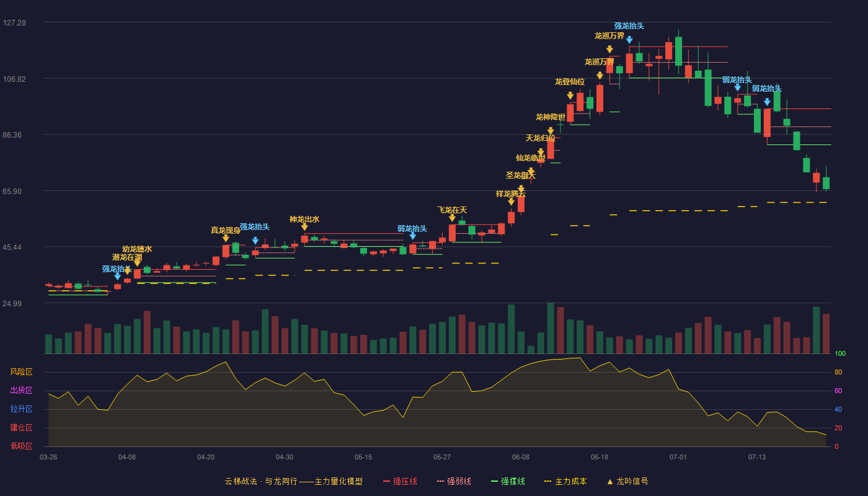Click the 飞龙在天 signal arrow marker
This screenshot has width=868, height=496.
point(452,218)
